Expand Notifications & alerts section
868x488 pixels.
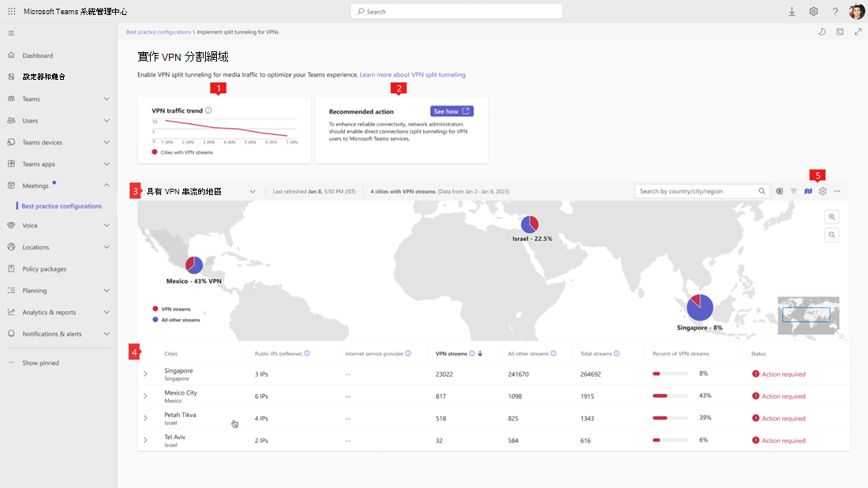click(107, 334)
